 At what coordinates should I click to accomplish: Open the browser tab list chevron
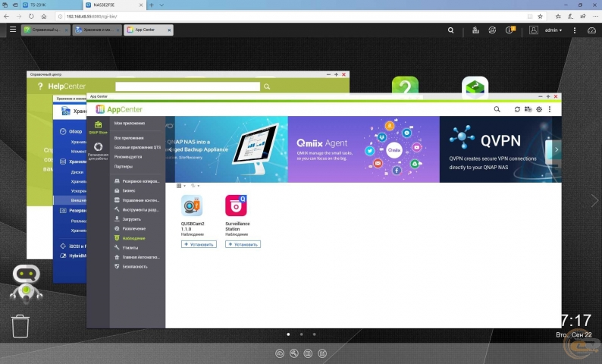click(x=161, y=5)
